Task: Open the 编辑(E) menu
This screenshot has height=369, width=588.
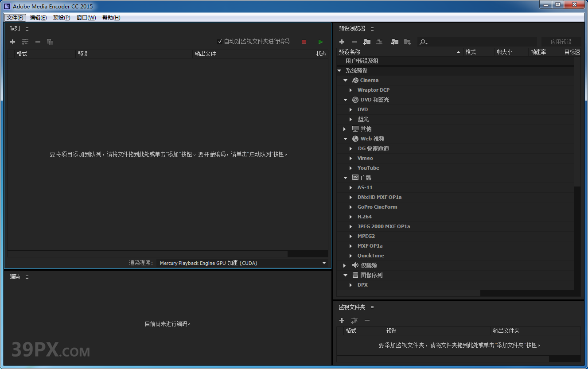Action: coord(38,18)
